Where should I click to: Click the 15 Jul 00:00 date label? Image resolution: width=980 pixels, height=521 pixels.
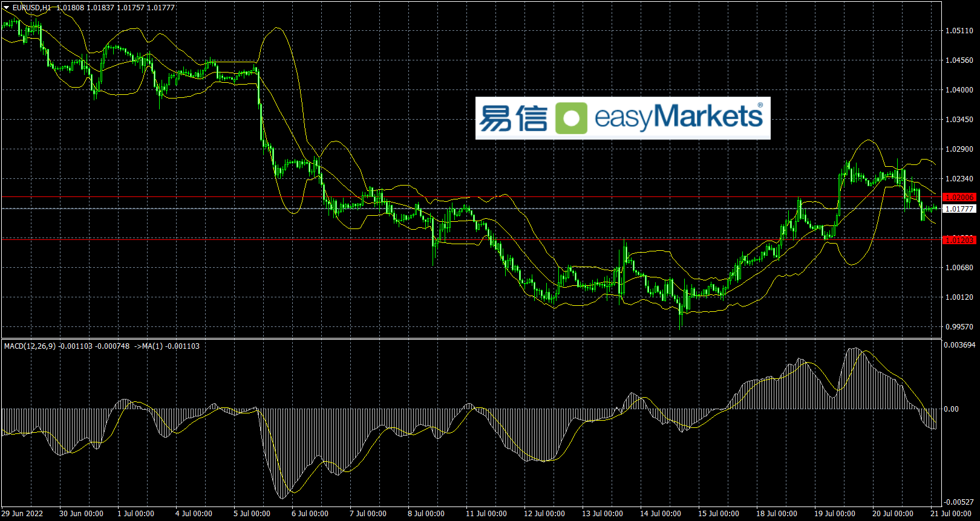pos(719,514)
